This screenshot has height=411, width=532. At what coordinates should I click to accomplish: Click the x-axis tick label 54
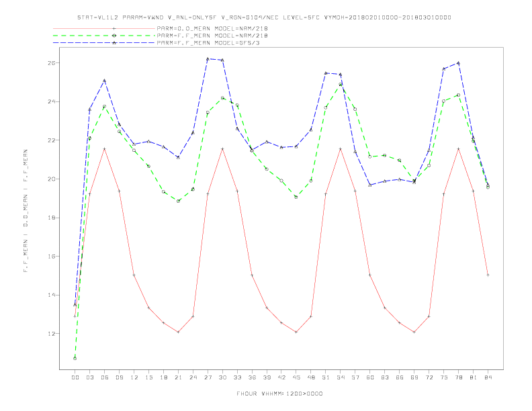click(341, 377)
